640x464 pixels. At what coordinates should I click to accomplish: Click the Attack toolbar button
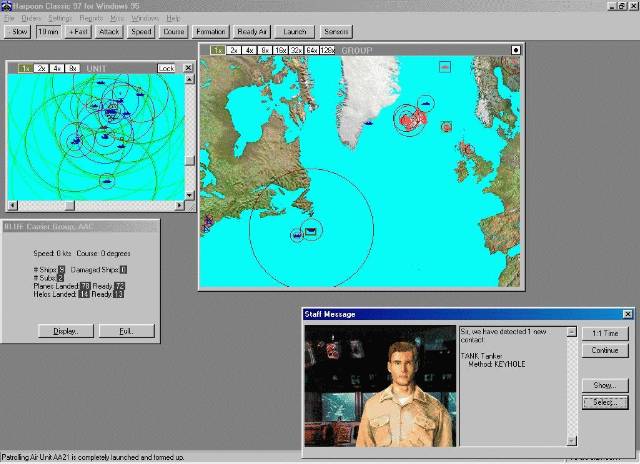(109, 31)
